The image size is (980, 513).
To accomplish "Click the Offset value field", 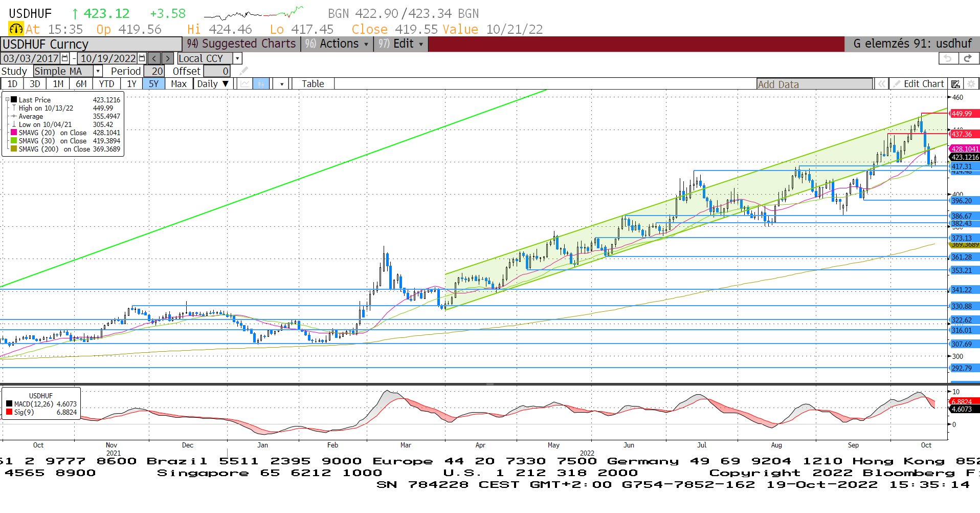I will click(x=217, y=71).
